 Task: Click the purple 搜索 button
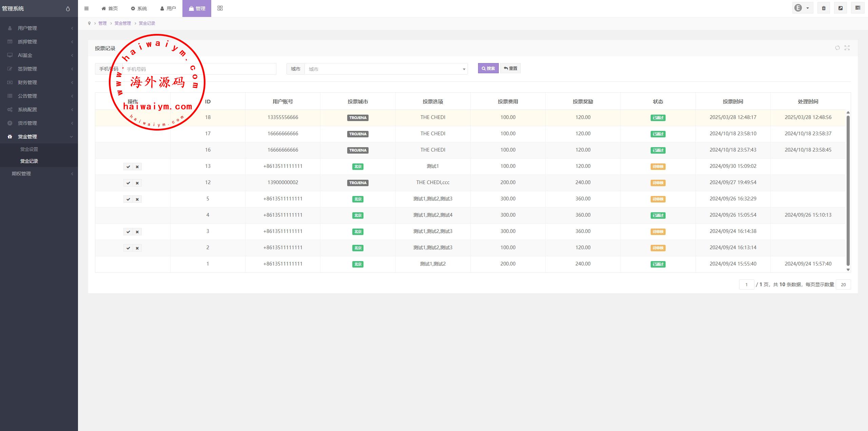pyautogui.click(x=488, y=68)
